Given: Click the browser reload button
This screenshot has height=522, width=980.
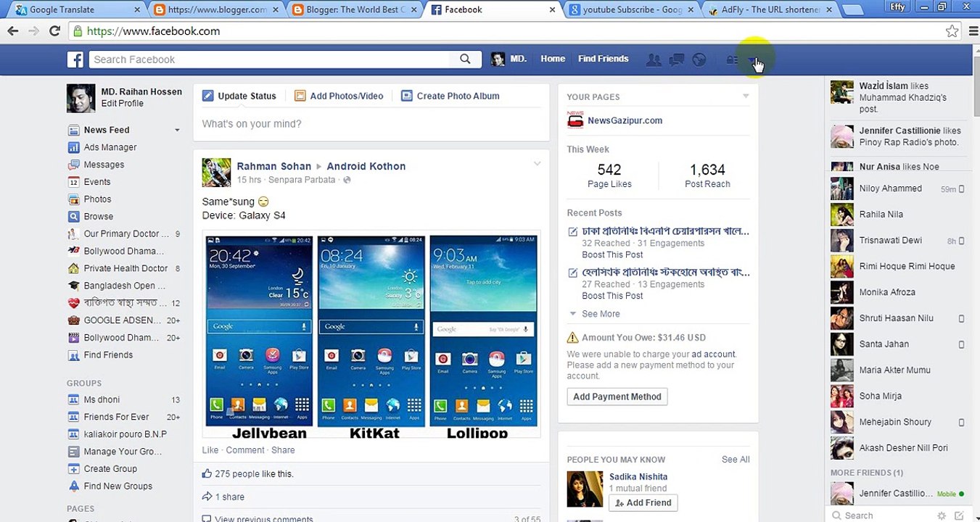Looking at the screenshot, I should tap(54, 31).
